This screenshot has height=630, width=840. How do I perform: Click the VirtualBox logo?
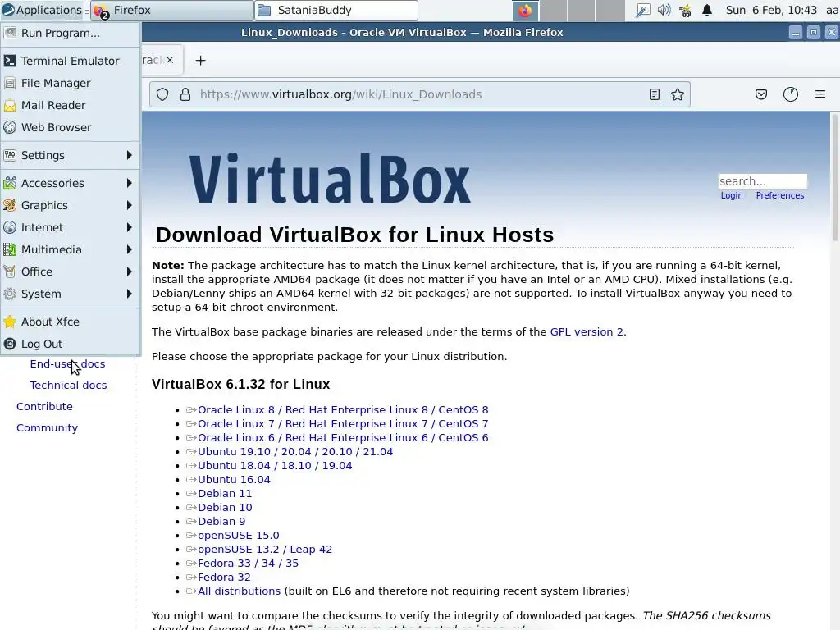[x=330, y=179]
